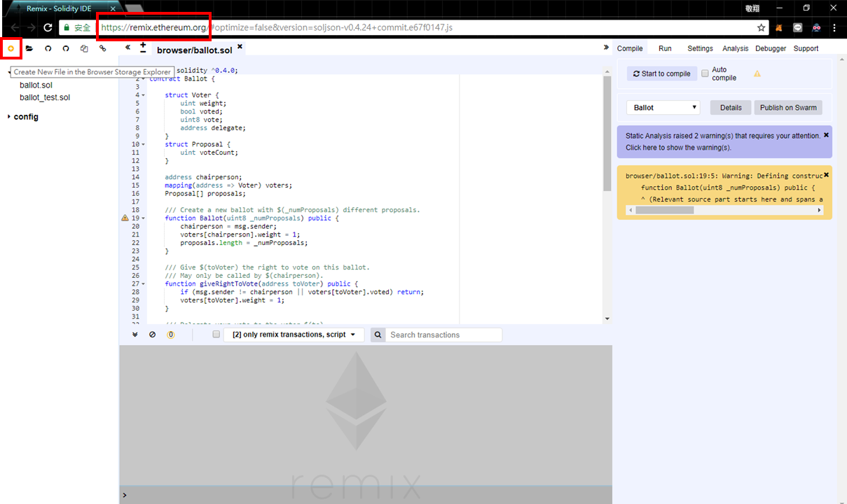The image size is (847, 504).
Task: Open the Chrome menu (three dots)
Action: (x=834, y=27)
